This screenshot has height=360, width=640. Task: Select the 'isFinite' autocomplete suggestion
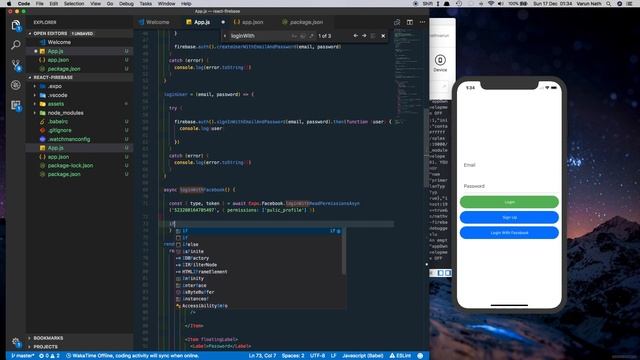[x=258, y=251]
